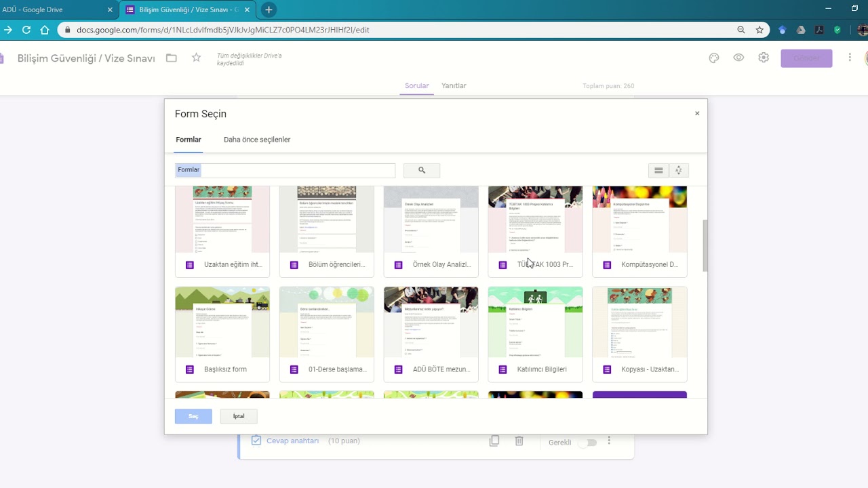The width and height of the screenshot is (868, 488).
Task: Select the Katılımcı Bilgileri form thumbnail
Action: [535, 334]
